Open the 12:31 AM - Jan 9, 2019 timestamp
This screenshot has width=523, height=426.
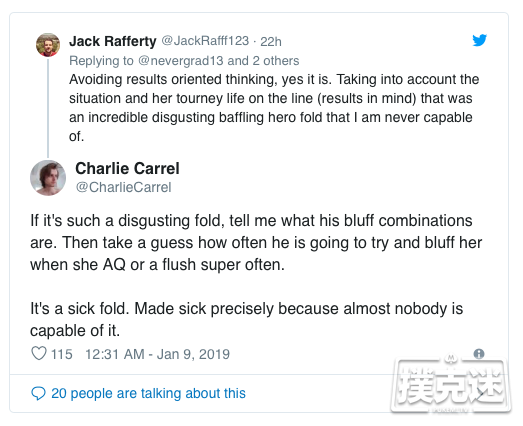[157, 354]
